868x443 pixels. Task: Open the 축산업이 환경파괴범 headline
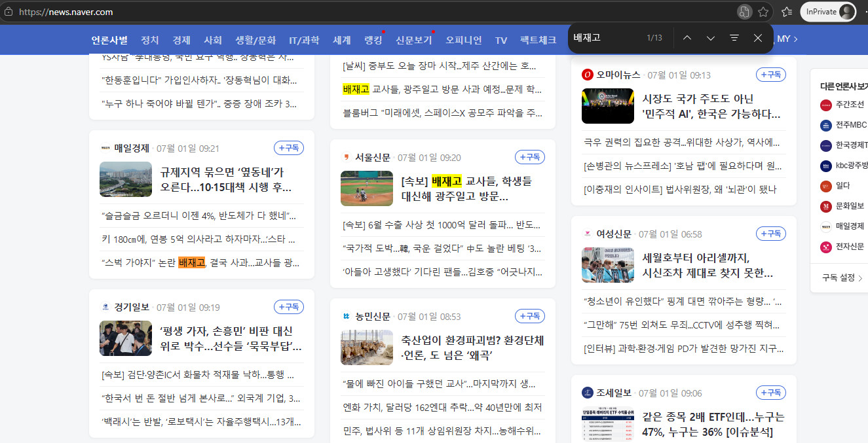[472, 348]
